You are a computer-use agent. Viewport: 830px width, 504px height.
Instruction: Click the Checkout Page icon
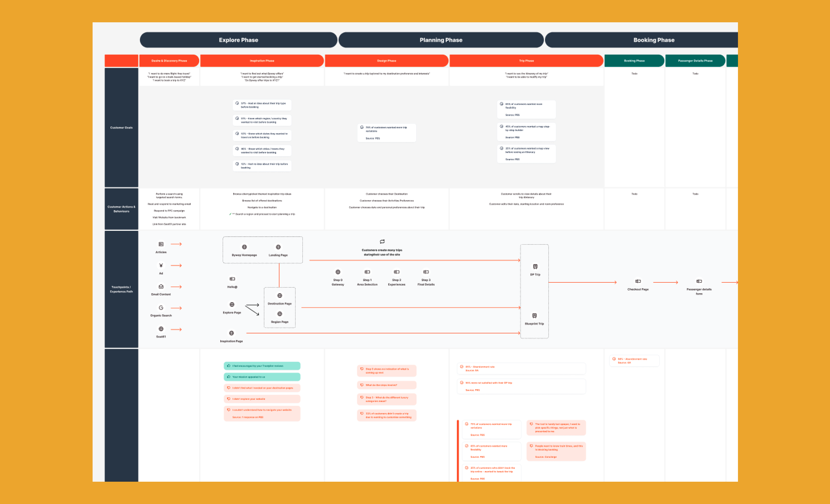638,282
